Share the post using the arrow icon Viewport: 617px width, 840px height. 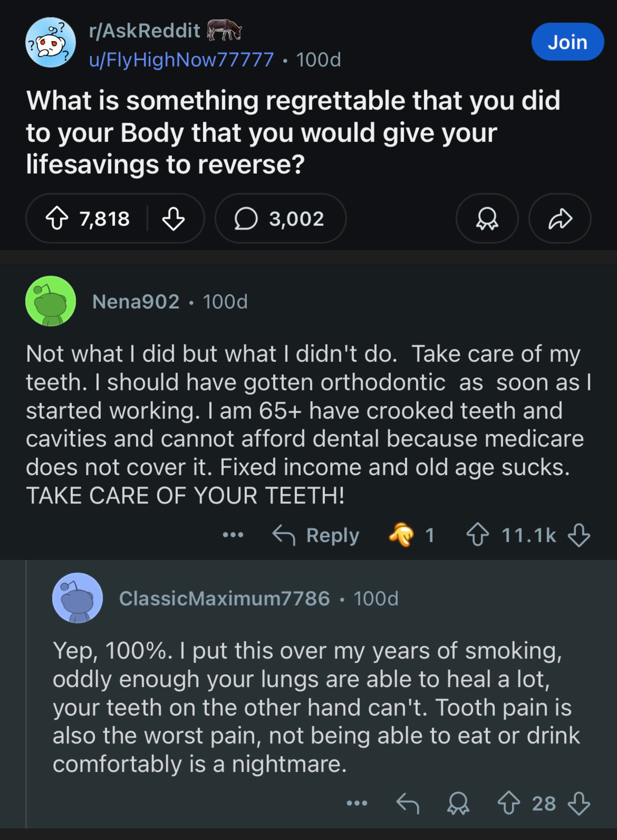560,218
